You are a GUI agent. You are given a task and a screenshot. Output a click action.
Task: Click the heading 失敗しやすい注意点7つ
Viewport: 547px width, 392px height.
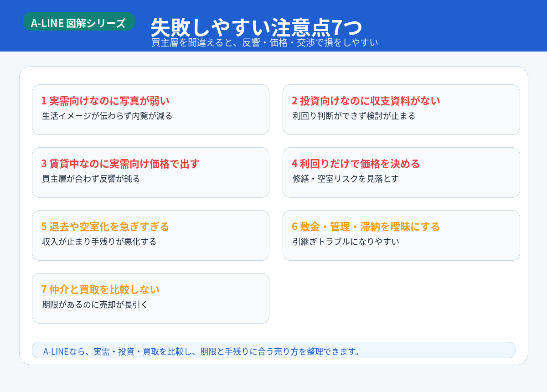pyautogui.click(x=257, y=28)
